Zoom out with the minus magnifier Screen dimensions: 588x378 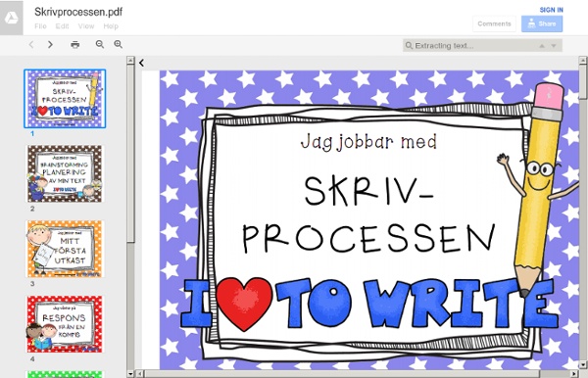coord(100,44)
